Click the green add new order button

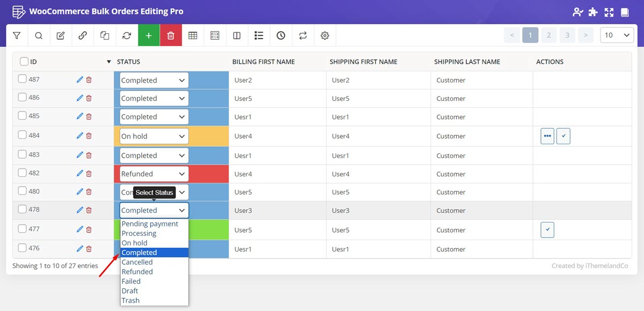point(149,35)
